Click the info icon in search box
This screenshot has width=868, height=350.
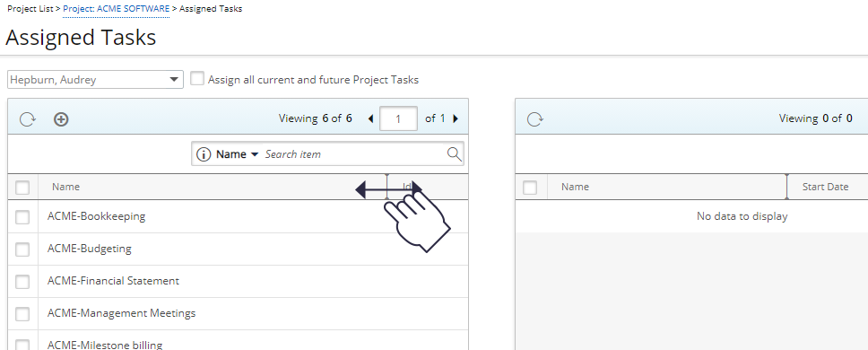204,154
